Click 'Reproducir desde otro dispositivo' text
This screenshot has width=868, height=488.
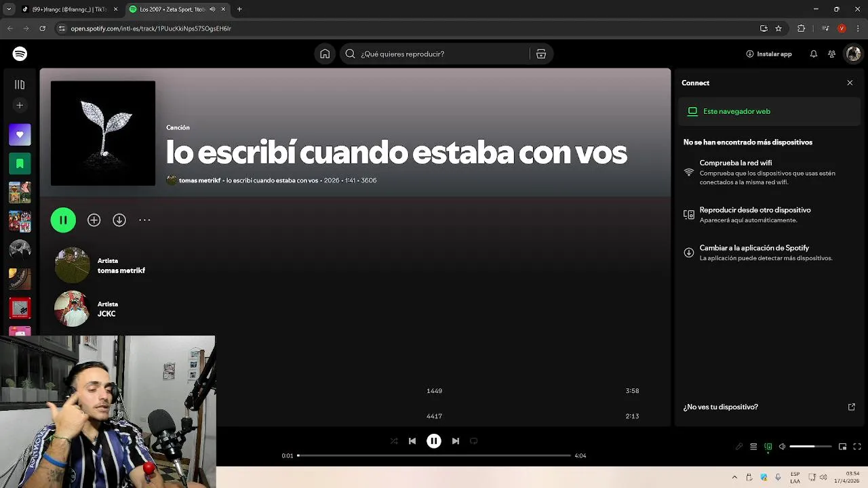coord(755,210)
